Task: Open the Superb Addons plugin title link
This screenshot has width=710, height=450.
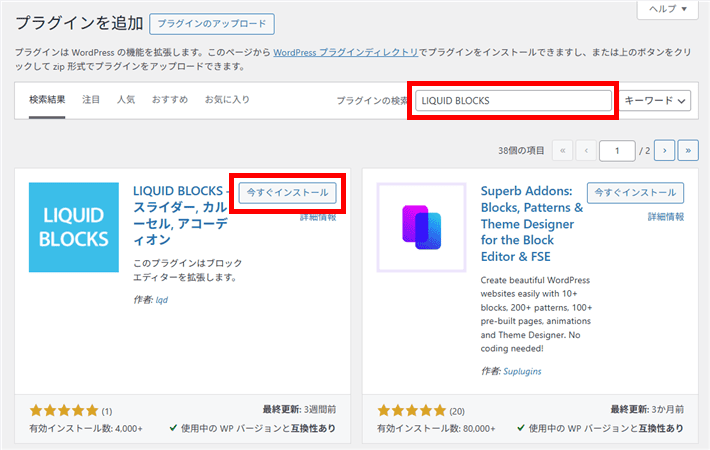Action: click(532, 224)
